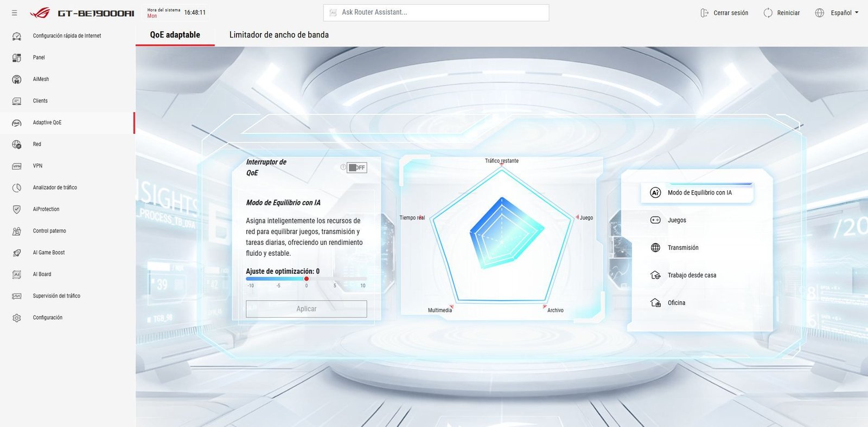Image resolution: width=868 pixels, height=427 pixels.
Task: Choose the Trabajo desde casa mode
Action: [x=691, y=275]
